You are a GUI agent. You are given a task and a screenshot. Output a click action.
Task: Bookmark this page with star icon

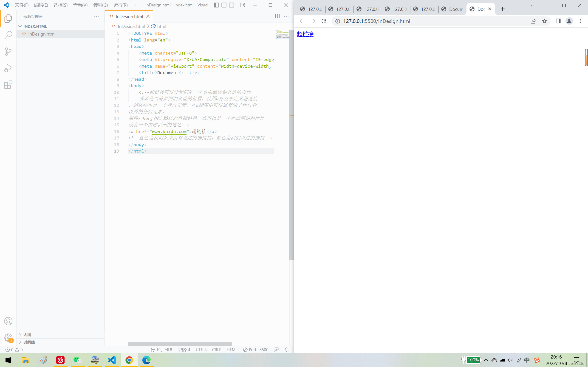click(544, 21)
